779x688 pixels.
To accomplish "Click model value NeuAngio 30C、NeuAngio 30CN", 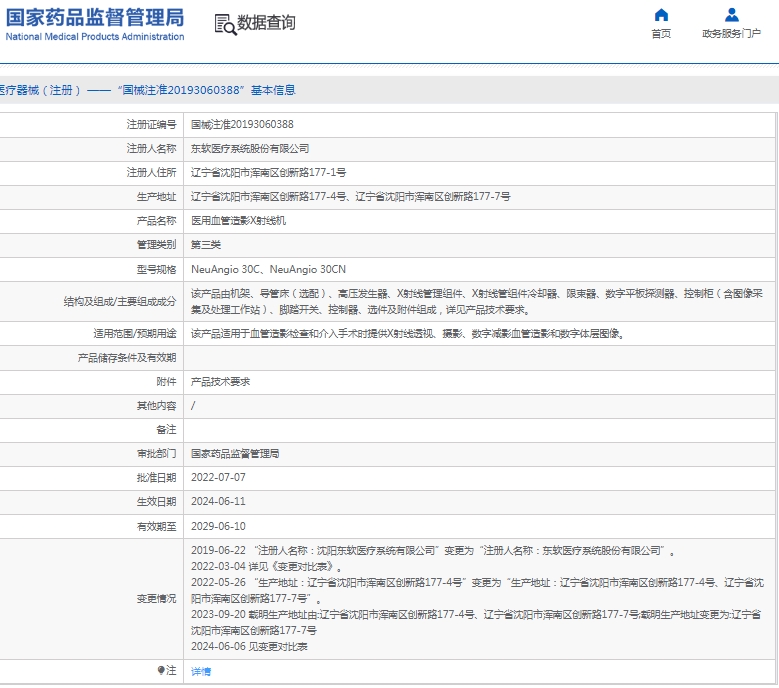I will (x=268, y=269).
